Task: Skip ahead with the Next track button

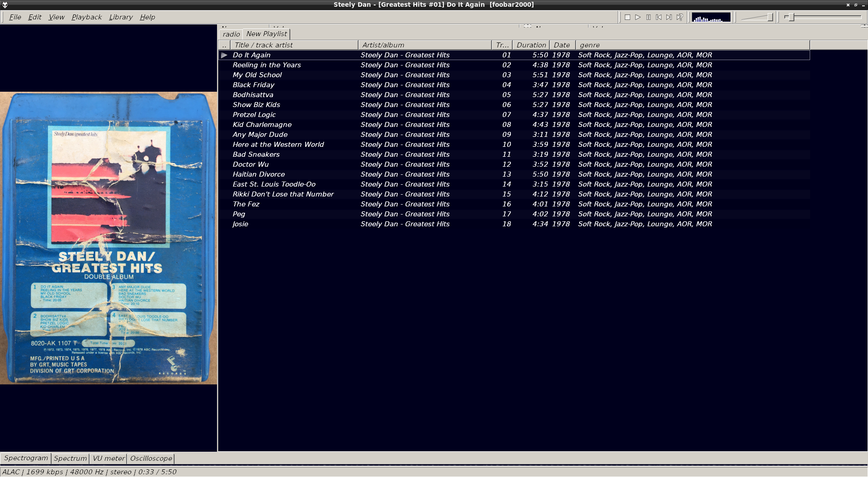Action: [x=669, y=17]
